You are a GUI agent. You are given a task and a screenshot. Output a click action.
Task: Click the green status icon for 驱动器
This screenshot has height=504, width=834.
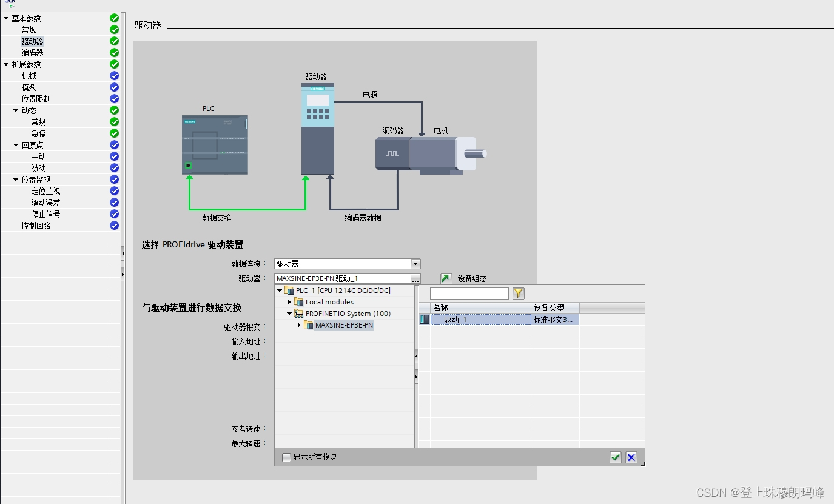point(114,41)
